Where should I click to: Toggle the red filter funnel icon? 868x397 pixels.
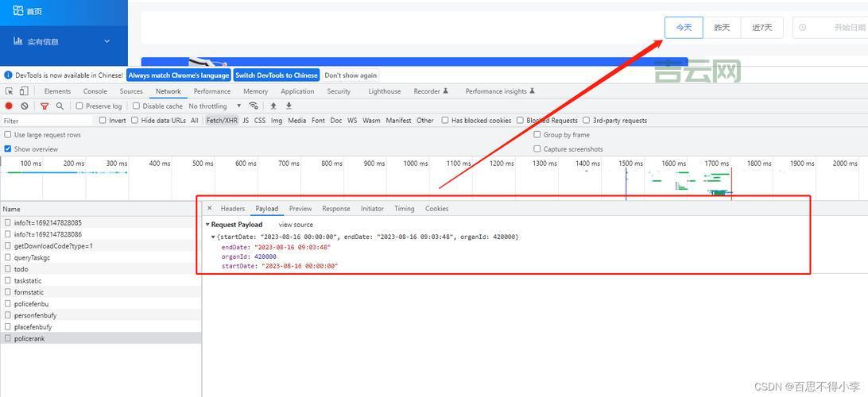point(45,106)
